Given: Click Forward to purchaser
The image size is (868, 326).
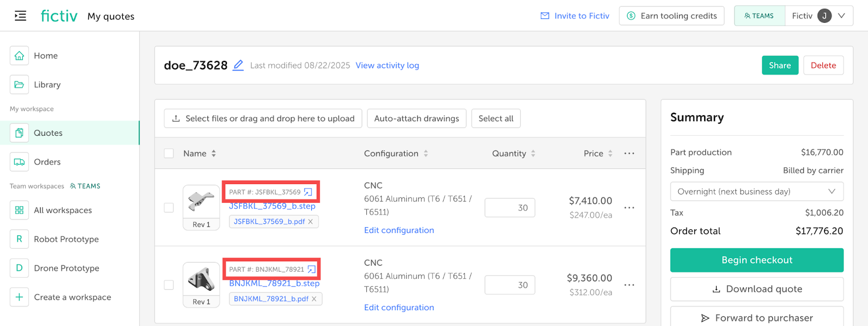Looking at the screenshot, I should pos(757,317).
